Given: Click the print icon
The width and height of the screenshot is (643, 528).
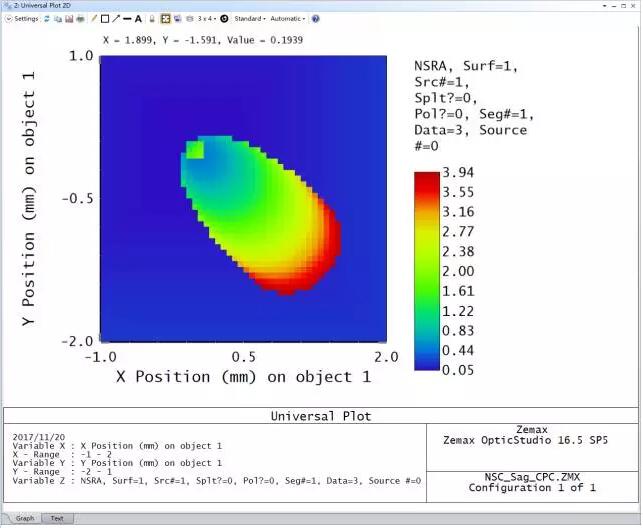Looking at the screenshot, I should click(x=80, y=19).
